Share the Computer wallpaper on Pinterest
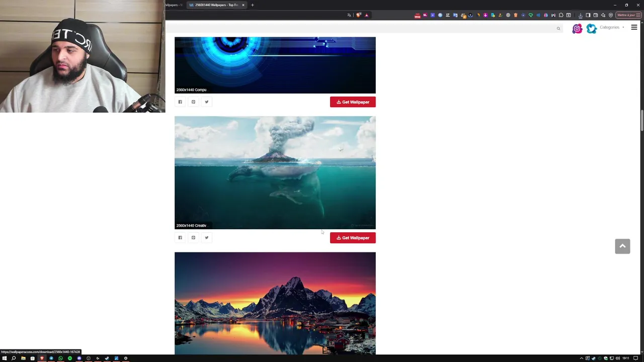The image size is (644, 362). 193,102
